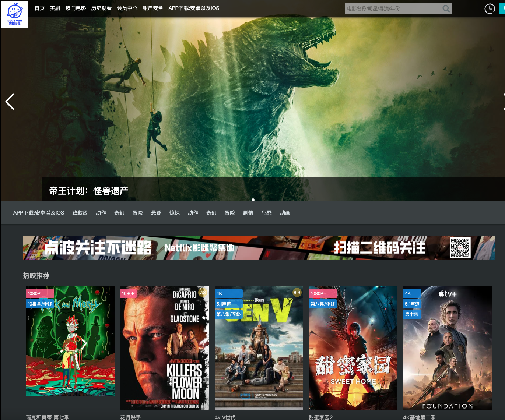
Task: Open 美剧 in top navigation
Action: (x=55, y=8)
